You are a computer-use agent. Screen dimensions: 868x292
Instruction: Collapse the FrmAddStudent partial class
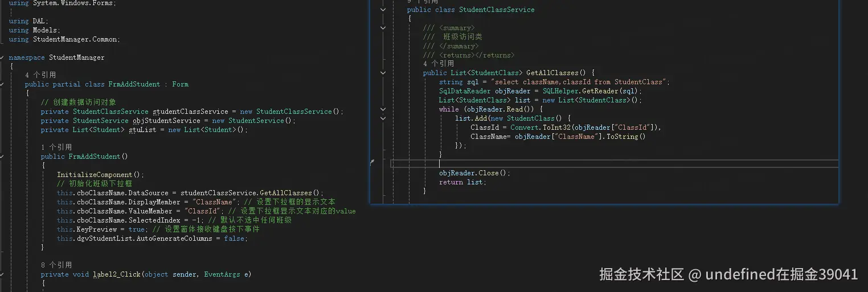coord(2,84)
